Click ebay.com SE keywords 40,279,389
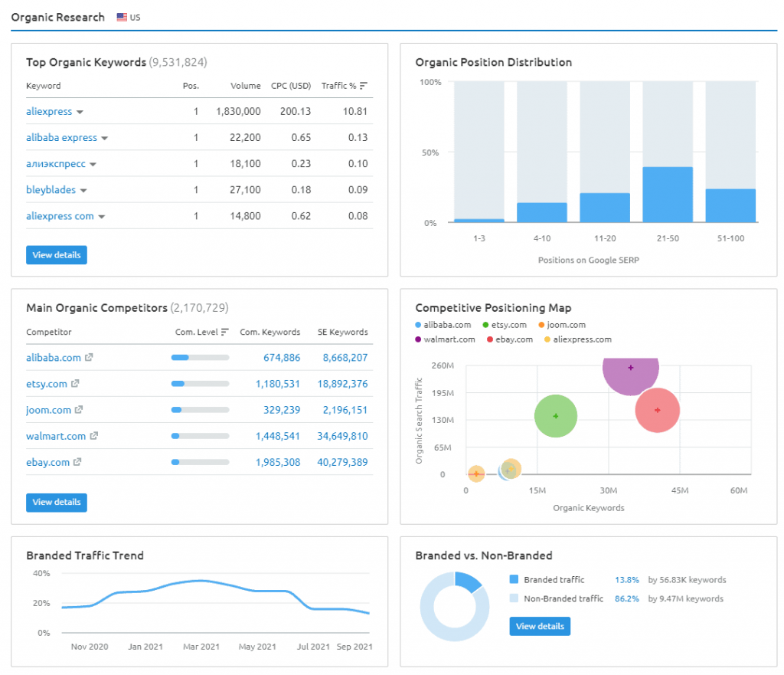This screenshot has height=675, width=784. click(x=342, y=462)
